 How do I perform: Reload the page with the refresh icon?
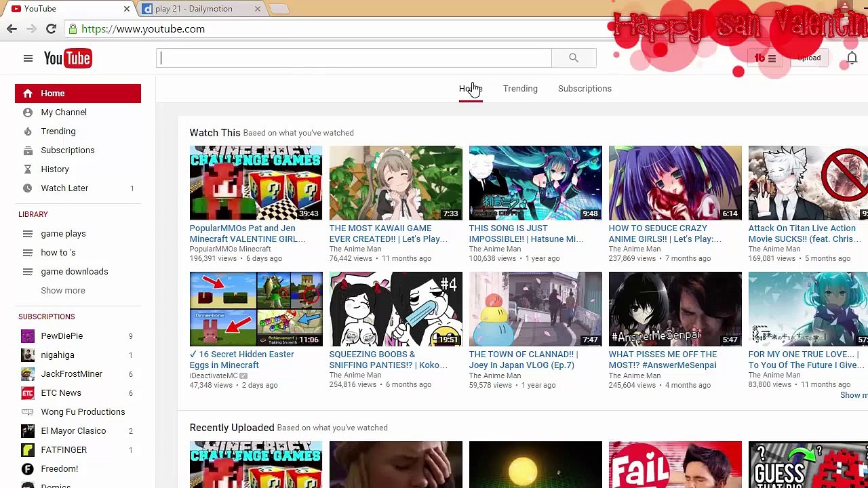tap(51, 28)
